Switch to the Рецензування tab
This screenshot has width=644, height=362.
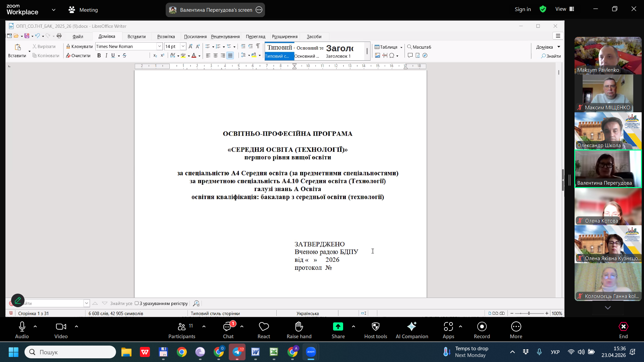coord(225,37)
